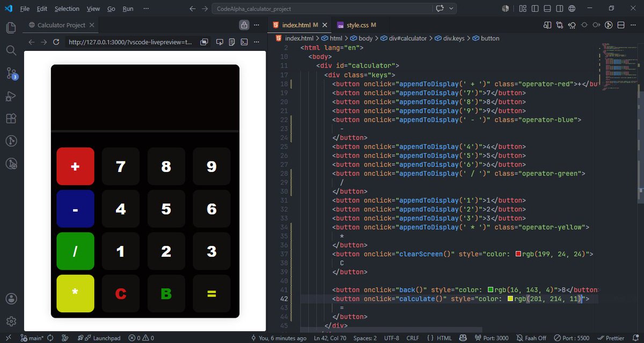
Task: Open the Selection menu
Action: (67, 9)
